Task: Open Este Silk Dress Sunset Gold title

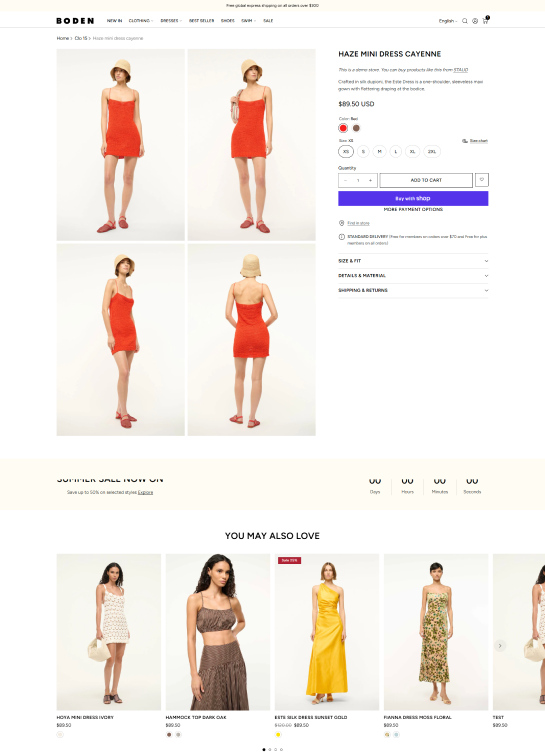Action: (x=311, y=717)
